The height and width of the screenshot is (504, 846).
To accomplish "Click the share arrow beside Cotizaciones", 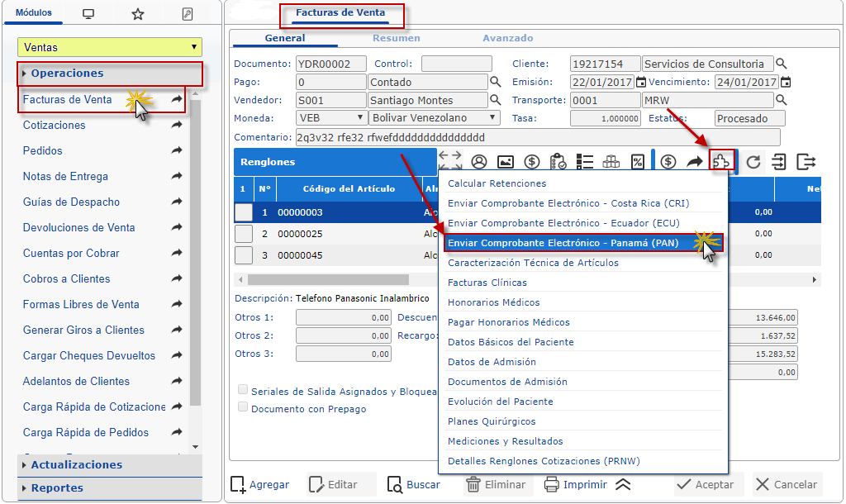I will (177, 126).
